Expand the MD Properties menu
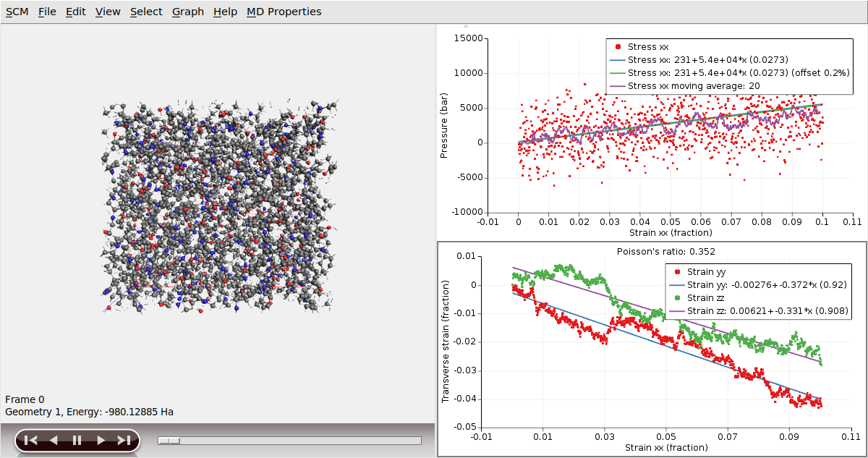Image resolution: width=868 pixels, height=458 pixels. [x=284, y=12]
